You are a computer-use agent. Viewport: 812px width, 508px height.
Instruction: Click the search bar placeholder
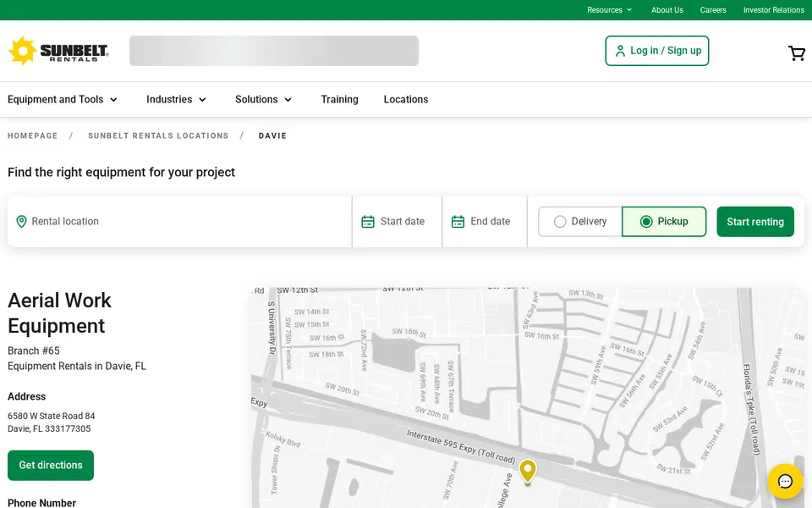pos(274,51)
